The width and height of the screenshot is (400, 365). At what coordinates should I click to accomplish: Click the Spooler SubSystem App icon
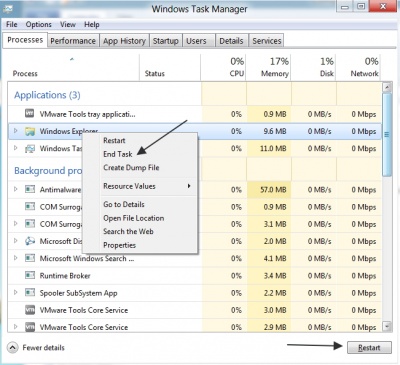[x=30, y=293]
